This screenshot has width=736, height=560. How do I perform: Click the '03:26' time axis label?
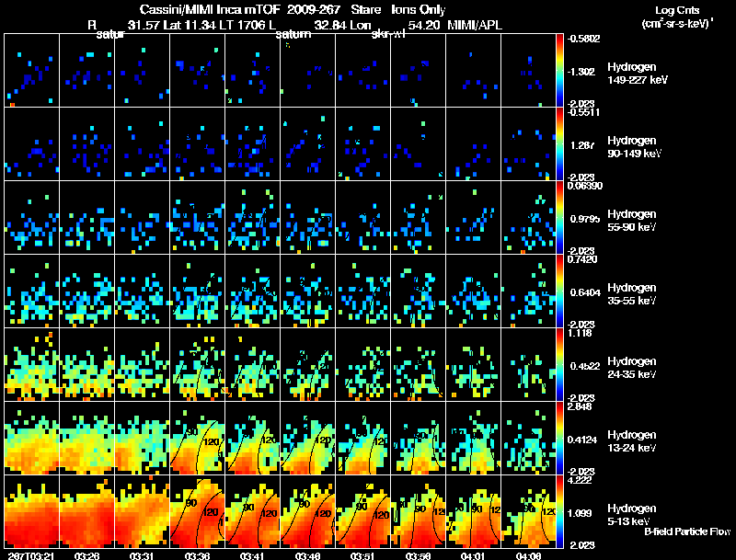86,555
